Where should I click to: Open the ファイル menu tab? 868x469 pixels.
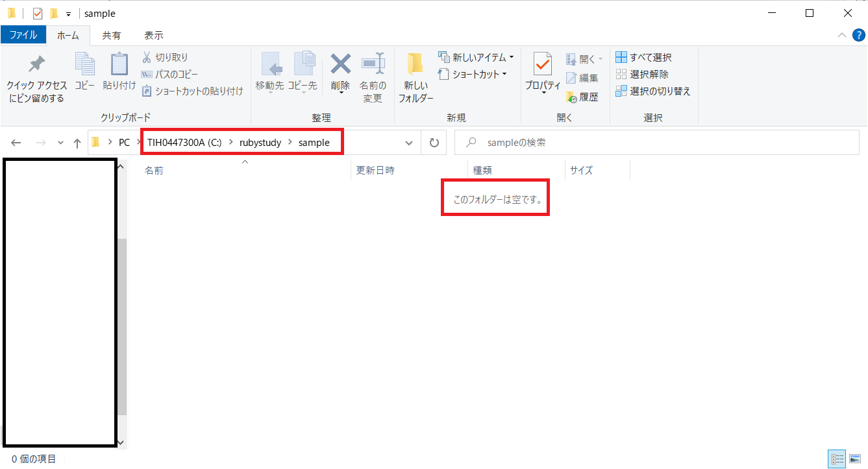23,35
